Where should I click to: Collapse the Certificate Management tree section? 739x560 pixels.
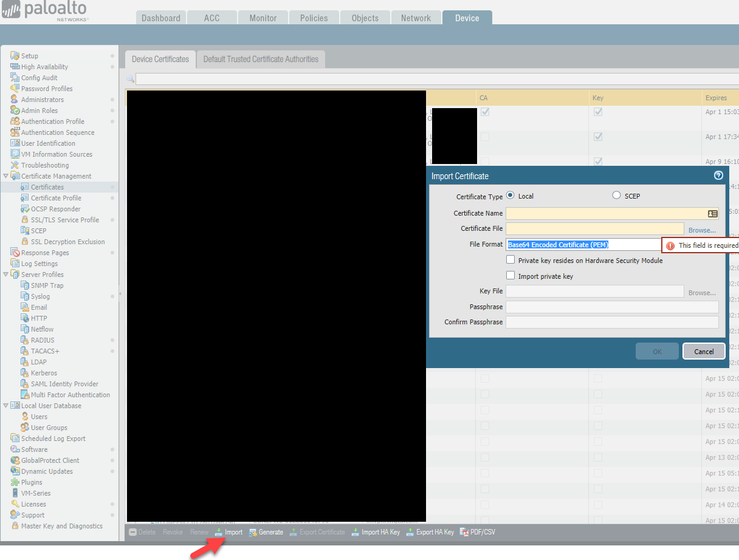point(5,176)
